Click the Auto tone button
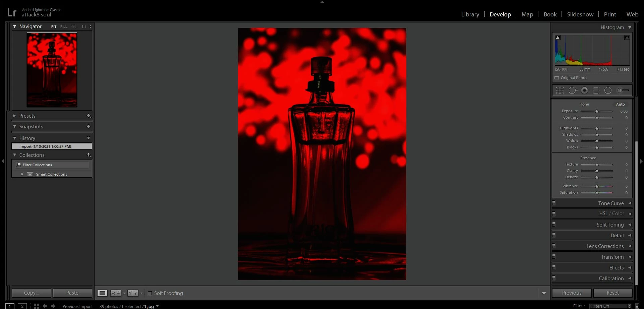 pos(621,104)
